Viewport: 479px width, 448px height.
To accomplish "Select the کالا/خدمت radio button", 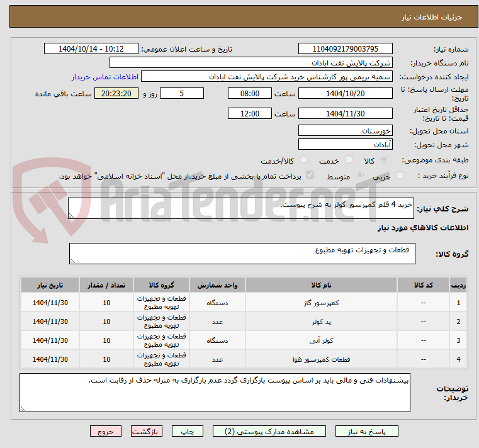I will pyautogui.click(x=303, y=160).
